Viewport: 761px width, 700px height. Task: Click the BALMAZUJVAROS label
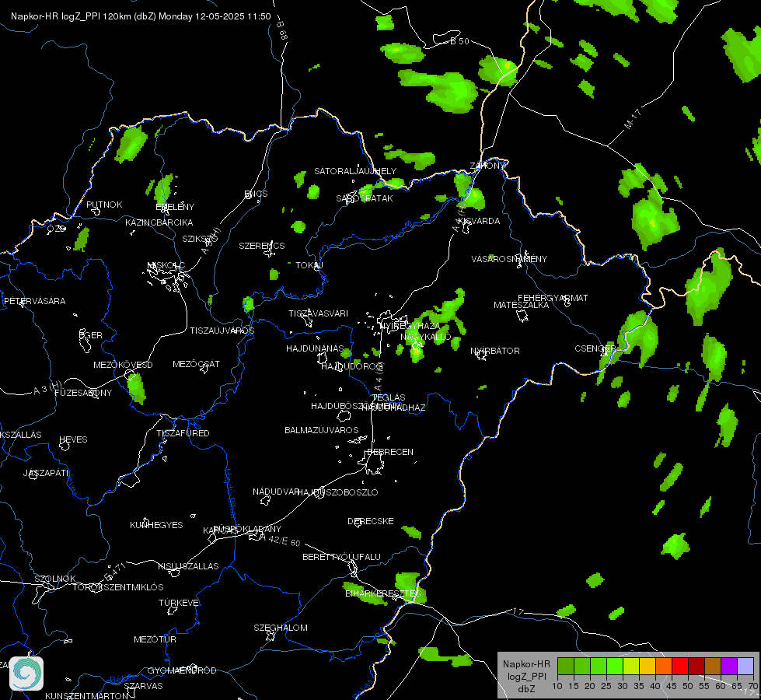click(322, 430)
